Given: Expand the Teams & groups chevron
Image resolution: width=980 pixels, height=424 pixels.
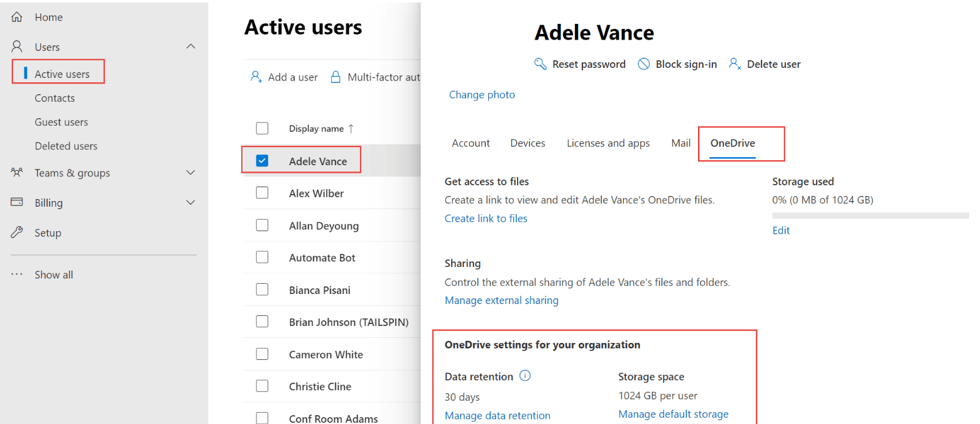Looking at the screenshot, I should click(x=191, y=173).
